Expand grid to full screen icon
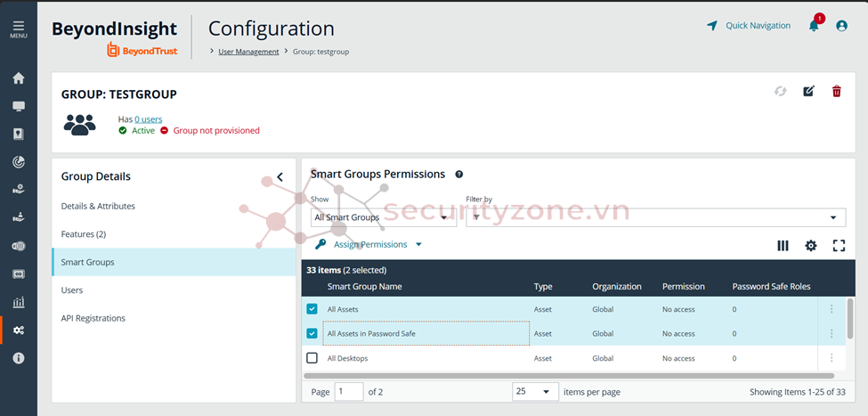Screen dimensions: 868x416 pos(839,246)
